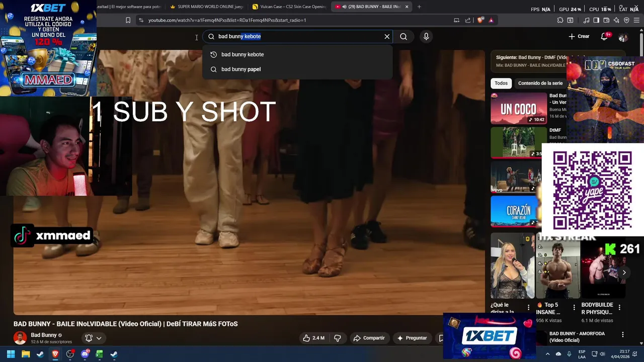644x362 pixels.
Task: Open the Brave Wallet icon
Action: pyautogui.click(x=606, y=20)
